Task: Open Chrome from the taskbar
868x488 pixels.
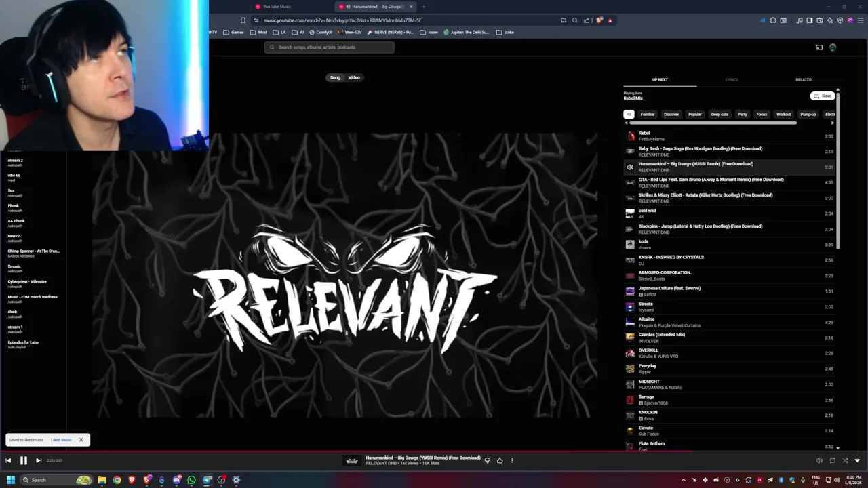Action: [x=117, y=480]
